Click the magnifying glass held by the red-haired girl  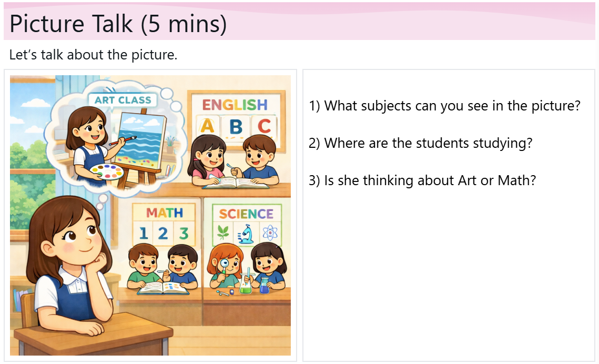click(225, 264)
